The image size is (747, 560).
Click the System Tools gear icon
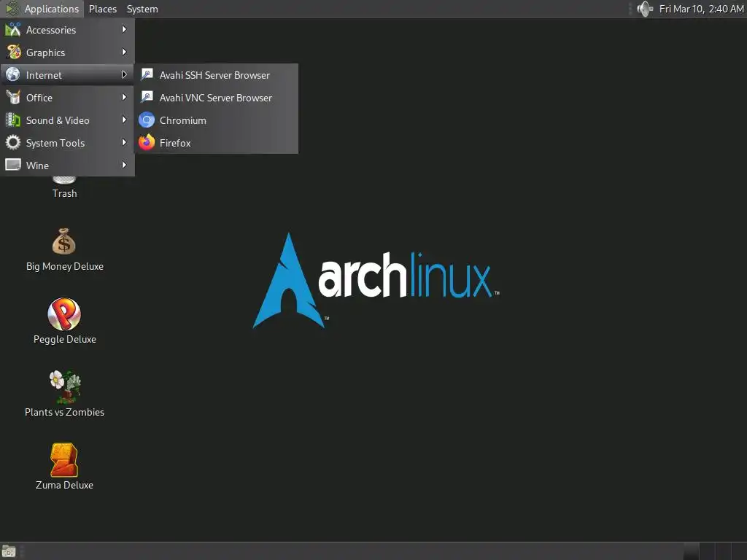tap(13, 142)
